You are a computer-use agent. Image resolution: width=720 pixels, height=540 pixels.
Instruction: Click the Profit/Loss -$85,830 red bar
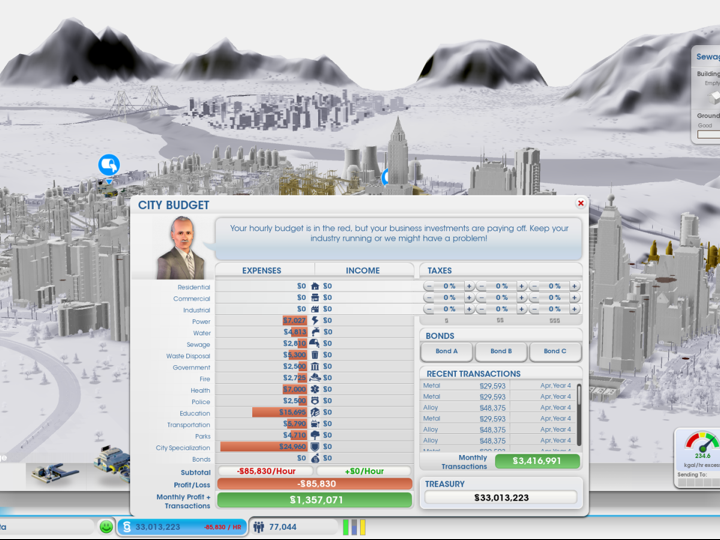point(315,484)
